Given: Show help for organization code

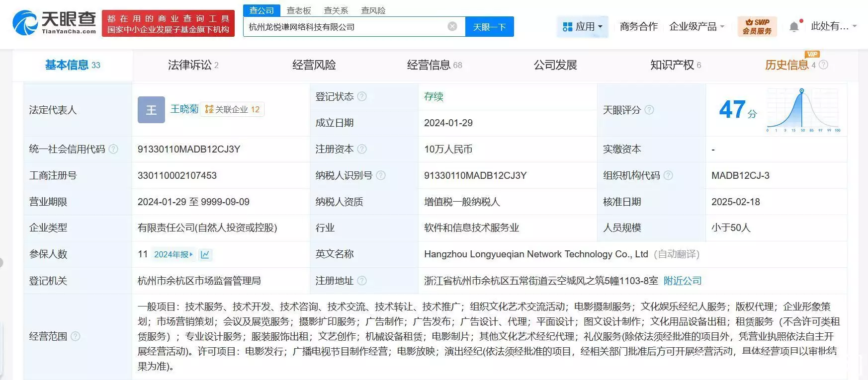Looking at the screenshot, I should pos(668,175).
